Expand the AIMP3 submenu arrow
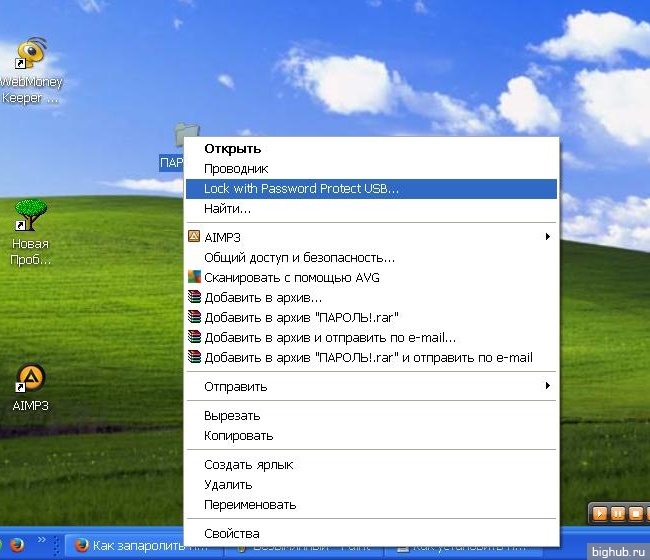650x560 pixels. [547, 237]
